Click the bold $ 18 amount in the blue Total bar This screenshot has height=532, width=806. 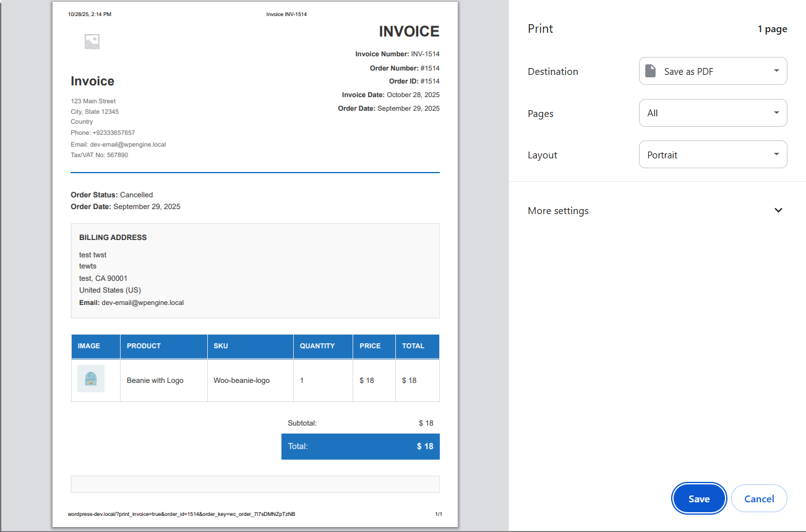[425, 446]
